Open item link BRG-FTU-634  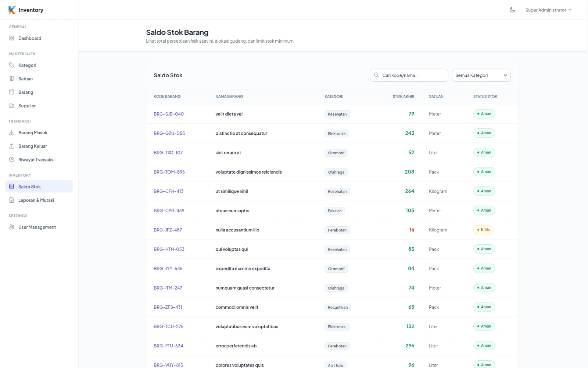coord(168,346)
